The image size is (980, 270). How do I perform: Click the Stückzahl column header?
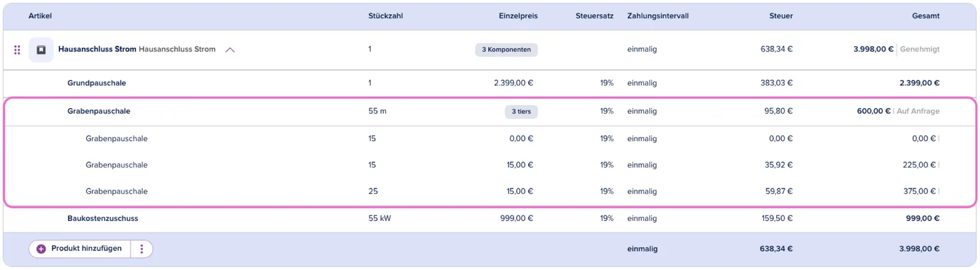point(385,16)
